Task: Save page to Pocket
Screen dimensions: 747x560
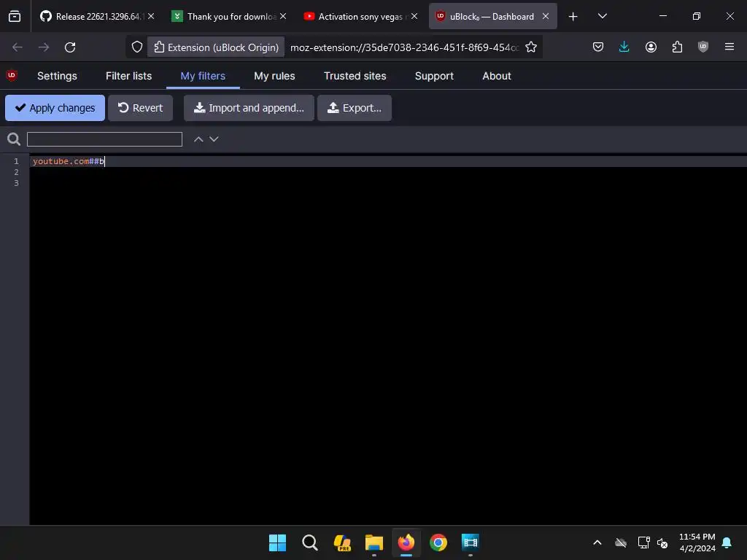Action: click(x=598, y=47)
